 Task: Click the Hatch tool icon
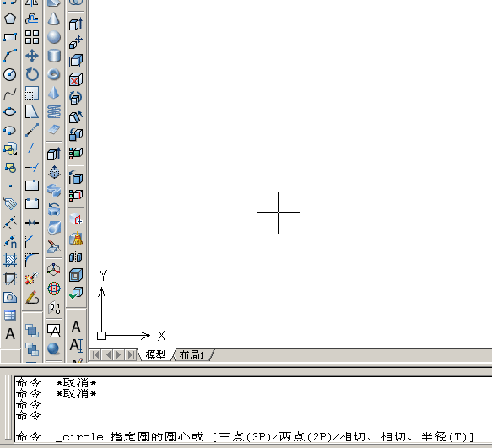click(x=10, y=260)
